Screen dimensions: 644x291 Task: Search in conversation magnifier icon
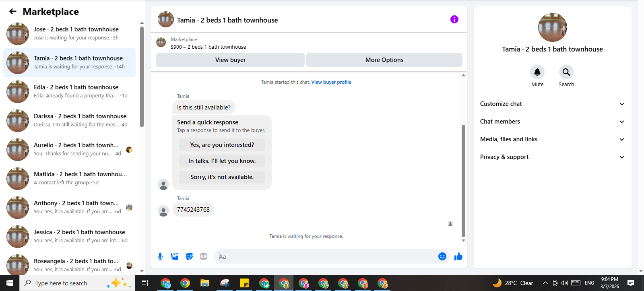point(566,72)
